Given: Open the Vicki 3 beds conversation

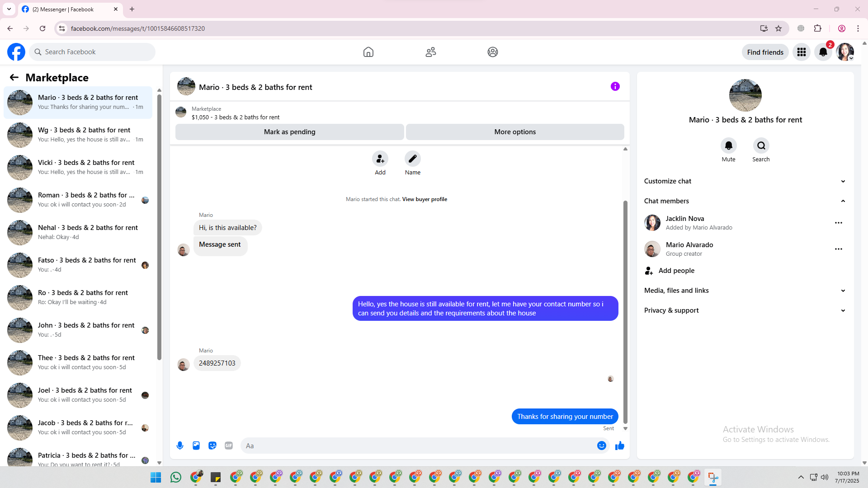Looking at the screenshot, I should click(x=78, y=168).
